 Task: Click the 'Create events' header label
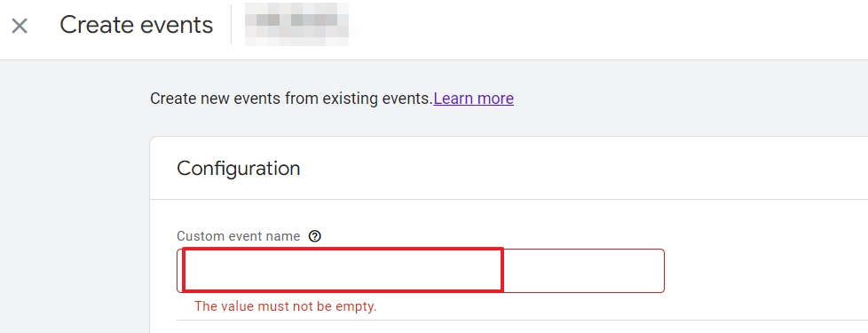coord(136,25)
